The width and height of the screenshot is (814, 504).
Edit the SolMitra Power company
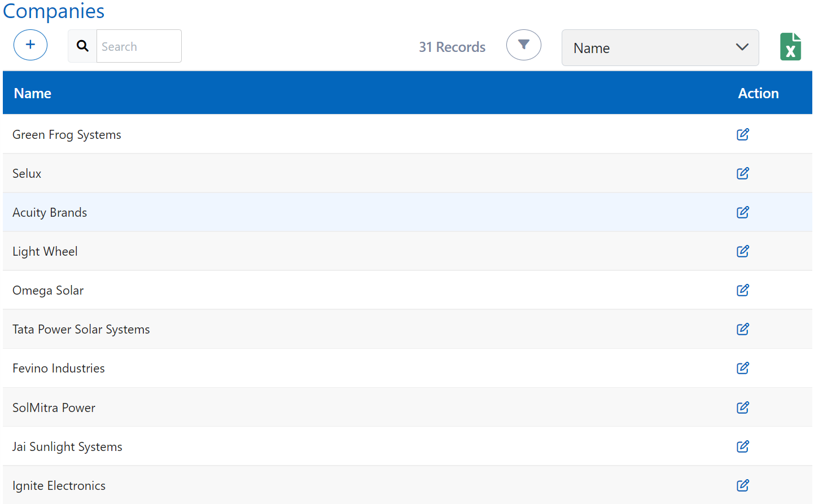742,408
